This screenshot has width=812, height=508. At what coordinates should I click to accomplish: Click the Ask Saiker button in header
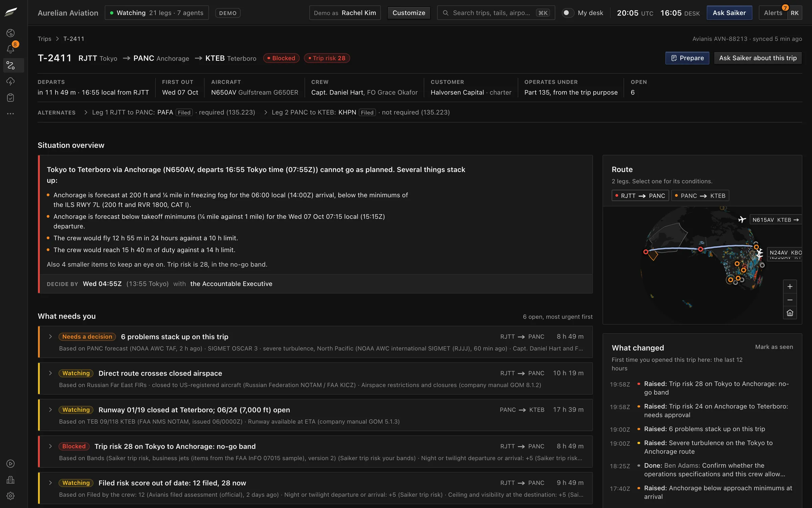729,13
